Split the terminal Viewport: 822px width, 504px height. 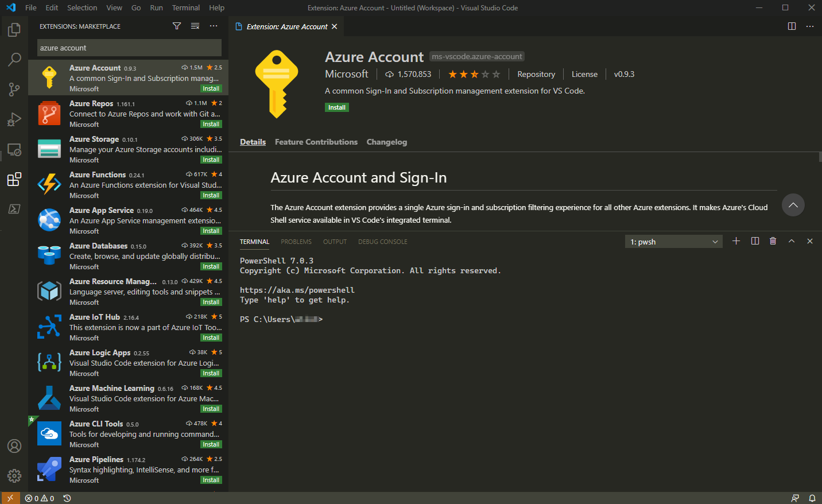[755, 241]
